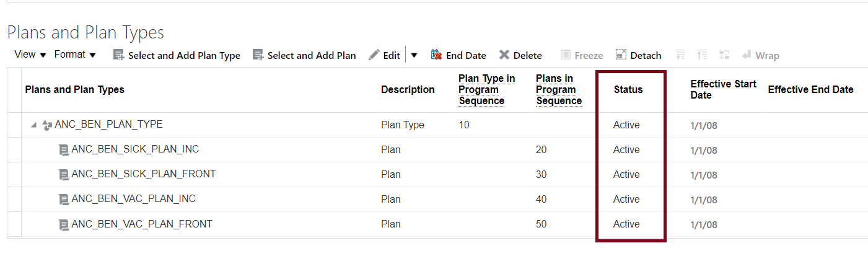
Task: Click the Plan Type in Program Sequence header
Action: (486, 90)
